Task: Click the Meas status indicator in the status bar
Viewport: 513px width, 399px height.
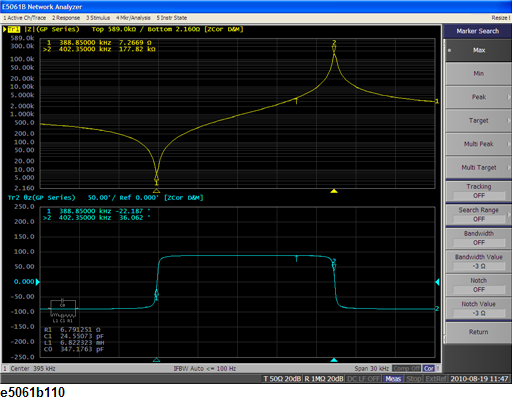Action: click(393, 379)
